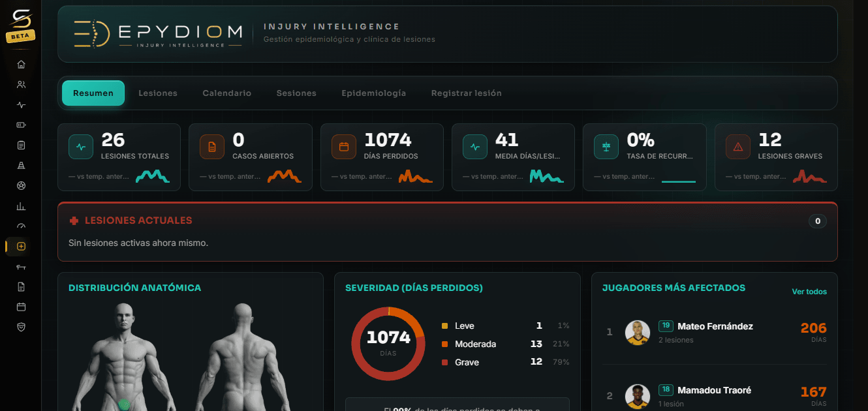Open the training cone icon in sidebar
Screen dimensions: 868x411
click(21, 166)
